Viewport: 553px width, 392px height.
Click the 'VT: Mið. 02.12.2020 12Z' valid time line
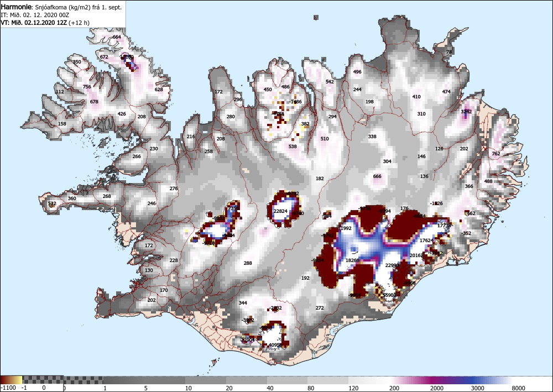[34, 23]
